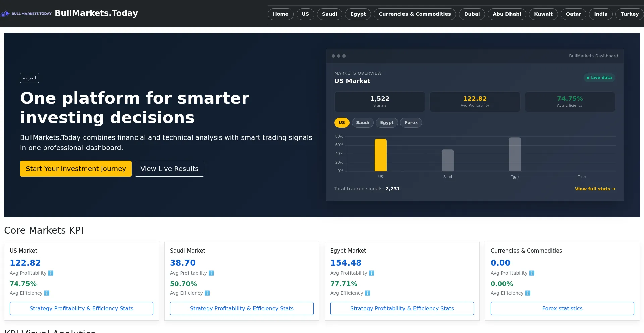Click the 122.82 Avg Profitability stat box

(x=475, y=102)
